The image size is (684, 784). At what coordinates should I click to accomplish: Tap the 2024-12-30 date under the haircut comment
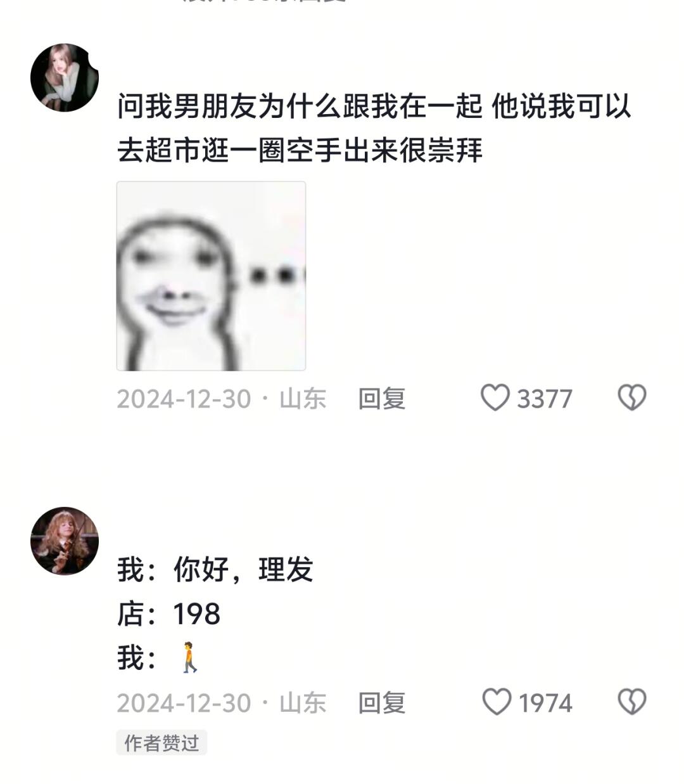[184, 703]
